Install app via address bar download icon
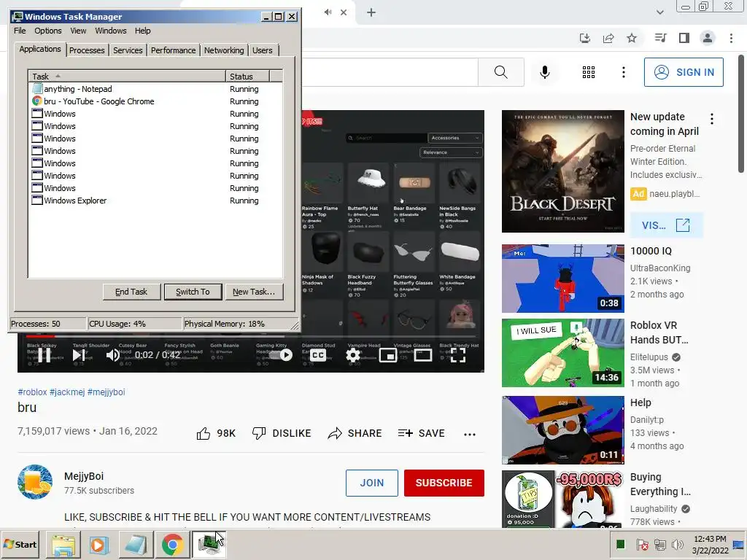The width and height of the screenshot is (747, 560). [x=585, y=38]
